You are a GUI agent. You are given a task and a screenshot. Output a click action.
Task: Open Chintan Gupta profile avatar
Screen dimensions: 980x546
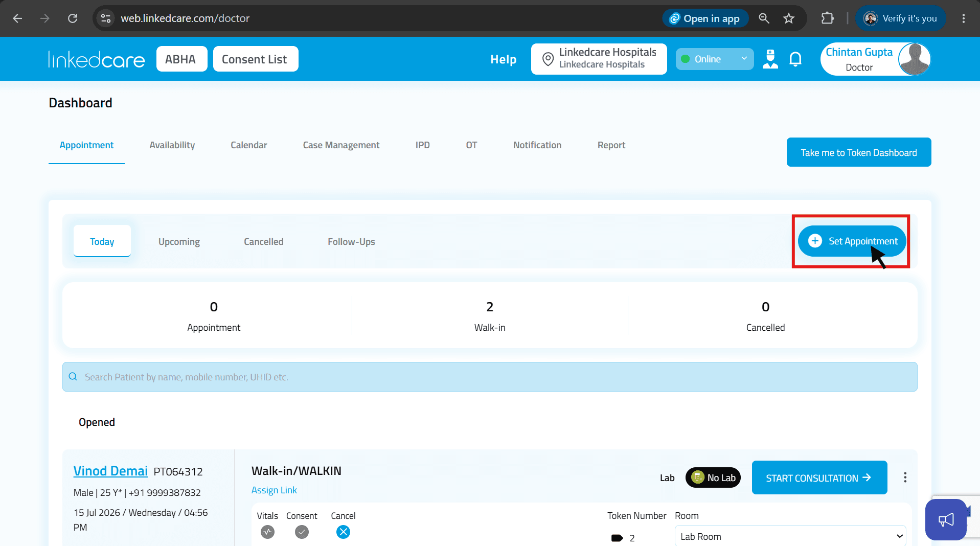pyautogui.click(x=914, y=59)
